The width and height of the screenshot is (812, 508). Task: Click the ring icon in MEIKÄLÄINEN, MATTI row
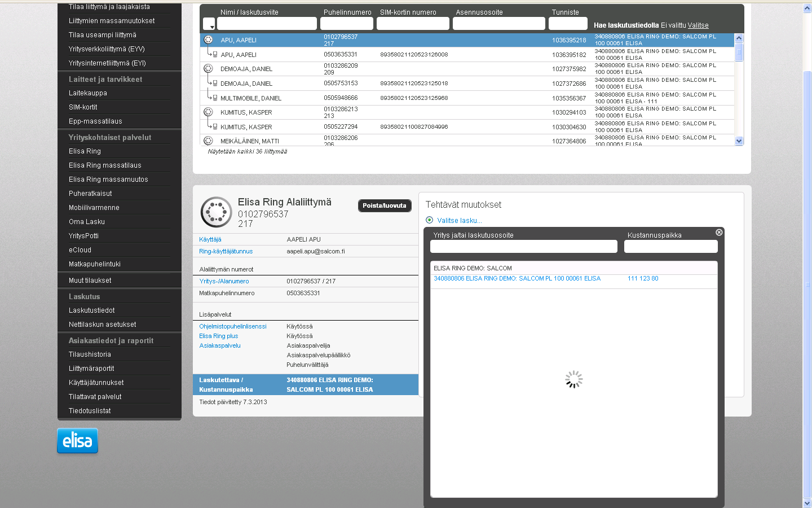tap(208, 141)
